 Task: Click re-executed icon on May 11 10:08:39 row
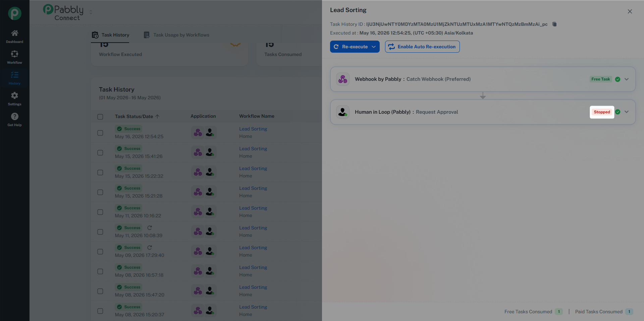click(x=150, y=228)
